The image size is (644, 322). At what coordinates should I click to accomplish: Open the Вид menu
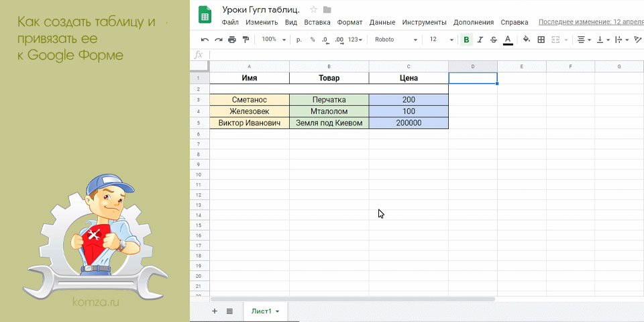[290, 22]
